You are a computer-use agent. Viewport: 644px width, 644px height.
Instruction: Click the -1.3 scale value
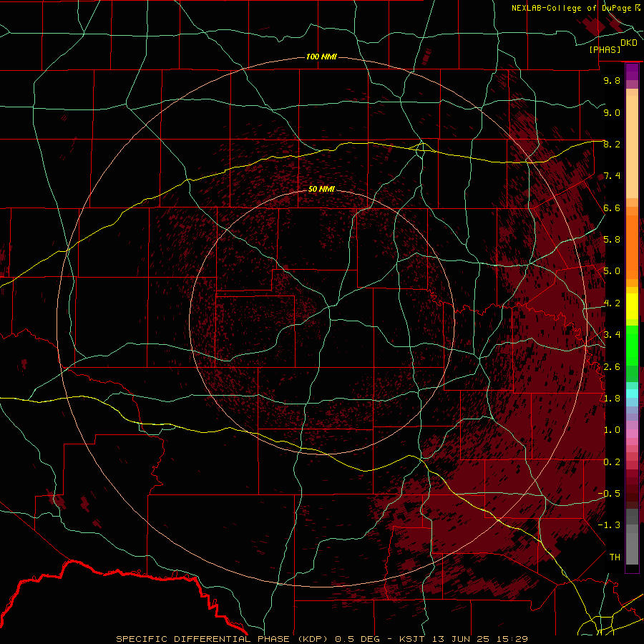click(609, 525)
